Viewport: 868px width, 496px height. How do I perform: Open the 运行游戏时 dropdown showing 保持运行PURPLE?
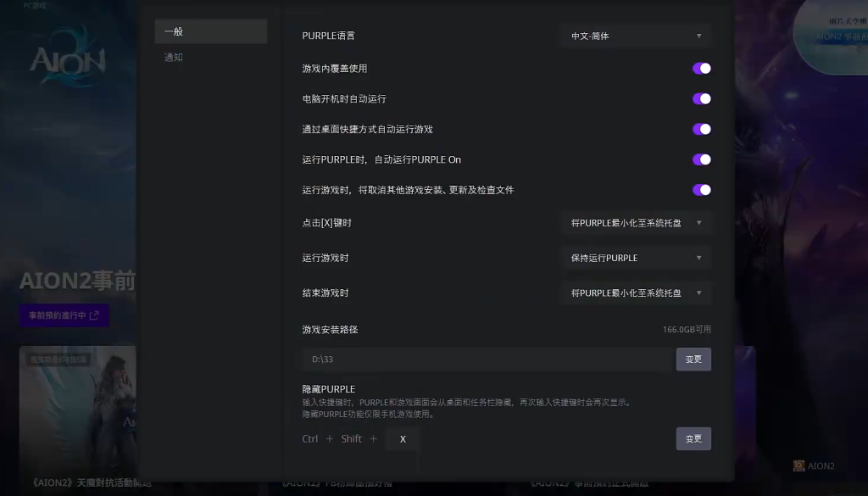tap(636, 258)
